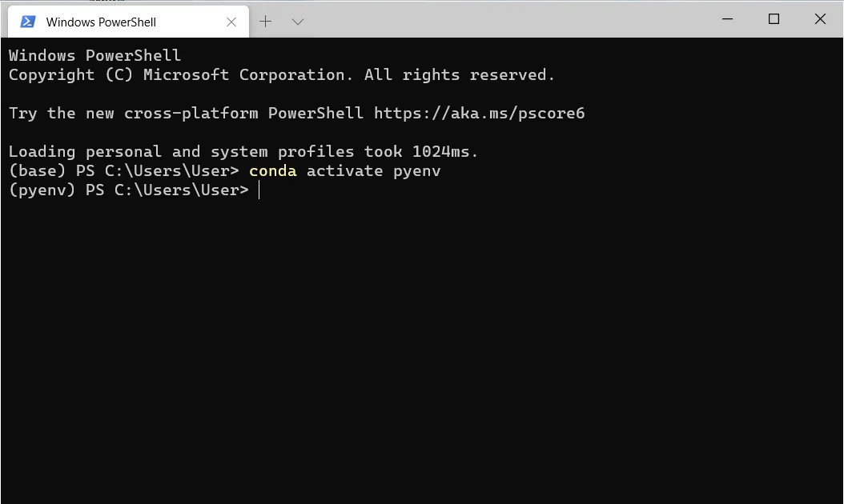The height and width of the screenshot is (504, 844).
Task: Click the pyenv argument in the conda command
Action: (x=416, y=171)
